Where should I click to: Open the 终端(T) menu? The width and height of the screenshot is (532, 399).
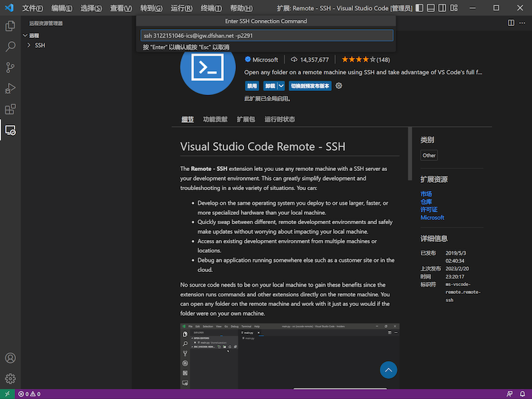(x=211, y=9)
